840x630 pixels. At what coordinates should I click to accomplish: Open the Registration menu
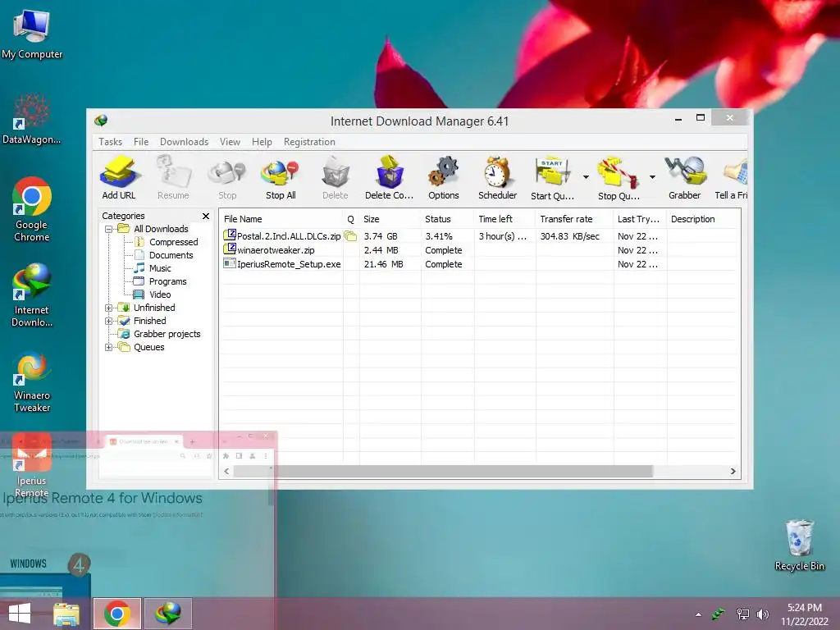(x=309, y=142)
